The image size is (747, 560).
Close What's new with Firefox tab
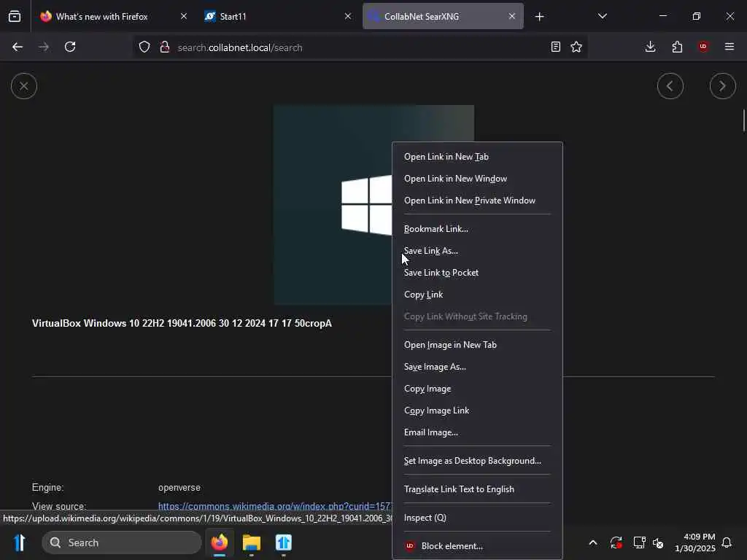click(x=183, y=16)
